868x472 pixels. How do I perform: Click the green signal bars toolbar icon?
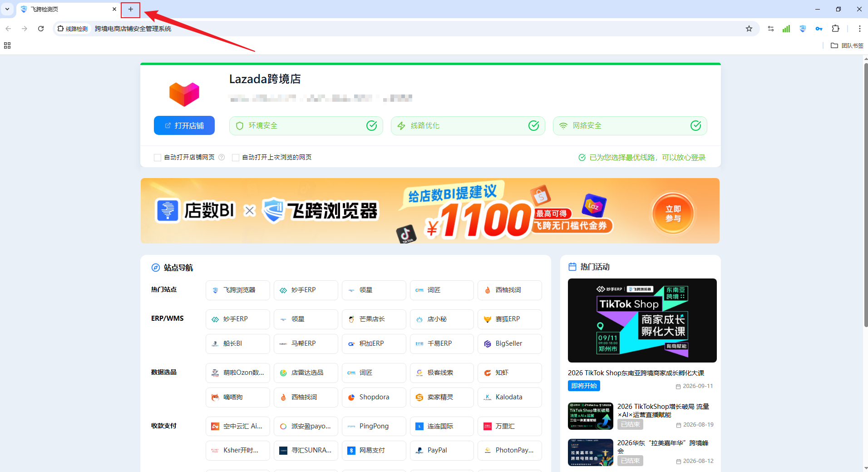pos(786,29)
